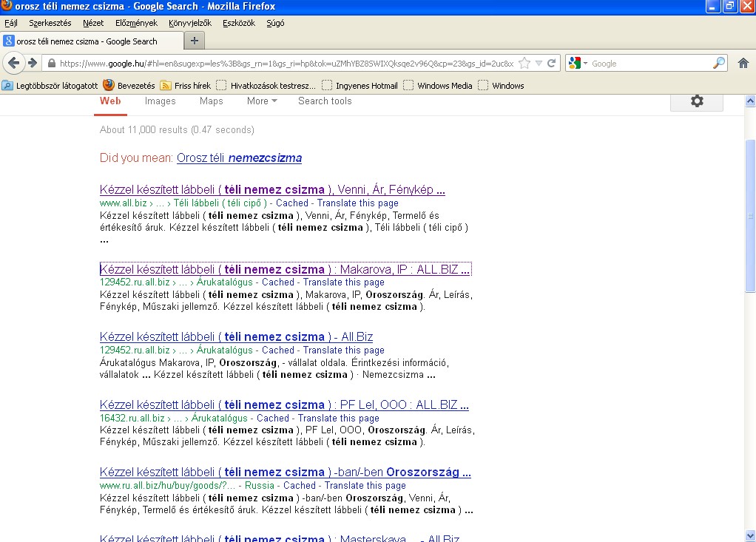
Task: Click inside the Google search box field
Action: 651,63
